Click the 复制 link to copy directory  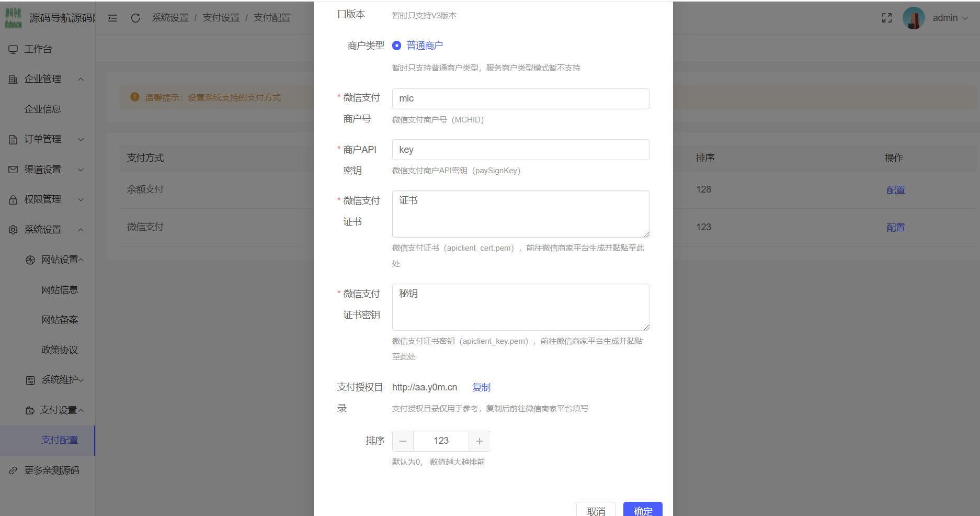point(481,387)
